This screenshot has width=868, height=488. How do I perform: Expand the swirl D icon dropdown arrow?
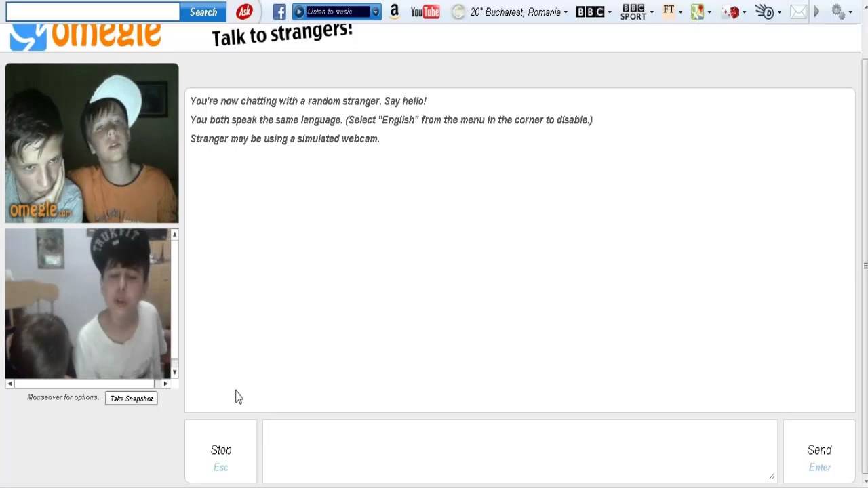(780, 12)
